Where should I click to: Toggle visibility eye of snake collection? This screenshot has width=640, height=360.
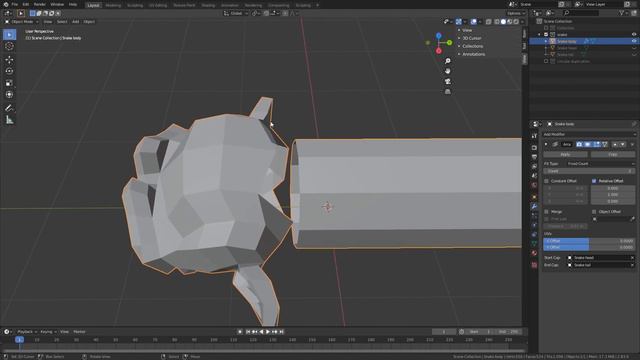634,35
